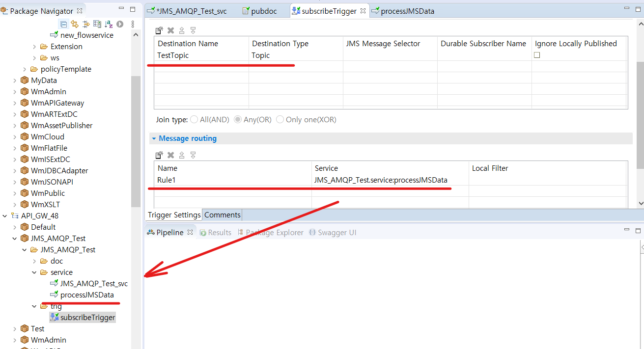Move routing rule up with arrow icon

(182, 155)
